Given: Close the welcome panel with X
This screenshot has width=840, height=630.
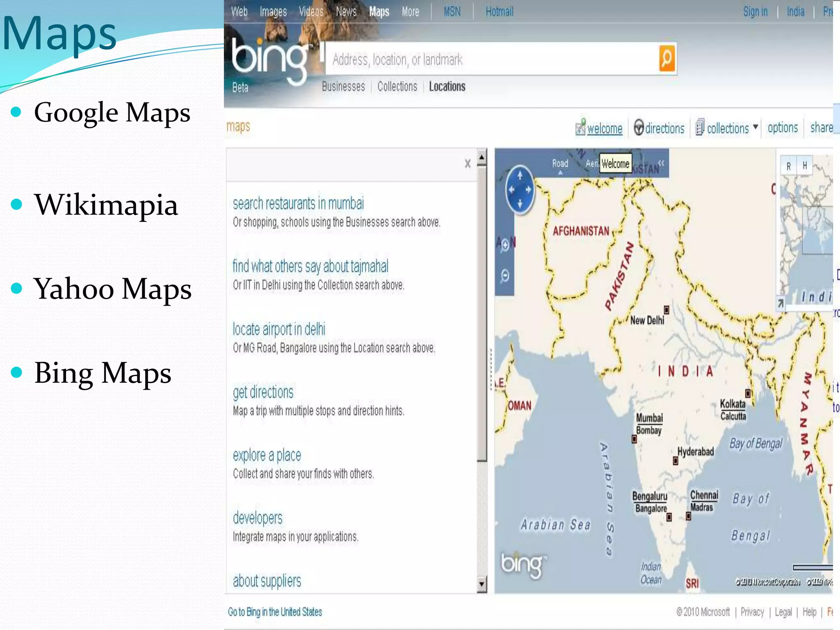Looking at the screenshot, I should tap(468, 164).
